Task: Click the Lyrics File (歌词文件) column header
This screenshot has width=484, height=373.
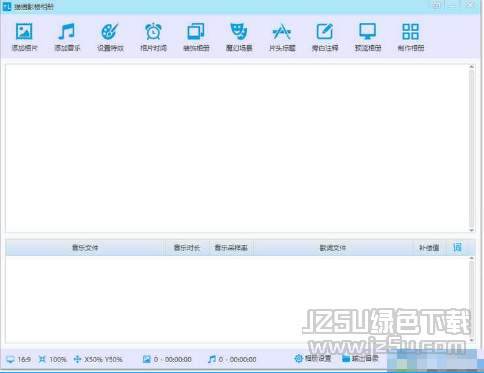Action: pyautogui.click(x=333, y=248)
